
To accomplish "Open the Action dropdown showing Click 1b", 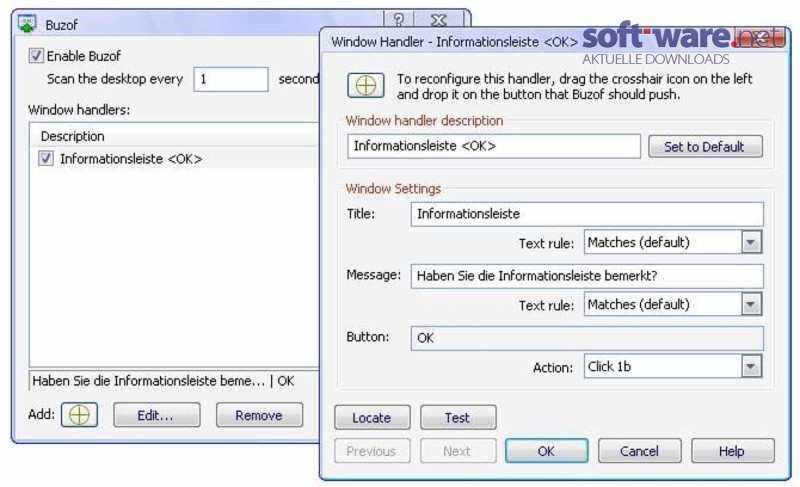I will [751, 367].
